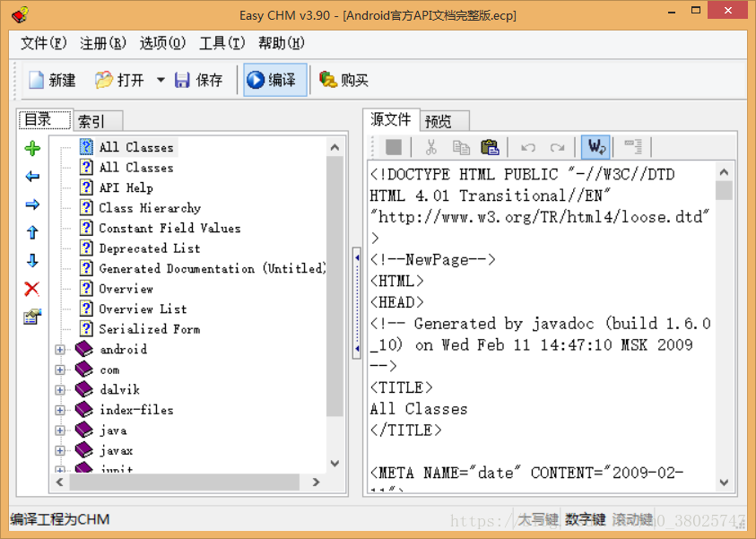The height and width of the screenshot is (539, 756).
Task: Click the green plus add-item icon
Action: [x=32, y=148]
